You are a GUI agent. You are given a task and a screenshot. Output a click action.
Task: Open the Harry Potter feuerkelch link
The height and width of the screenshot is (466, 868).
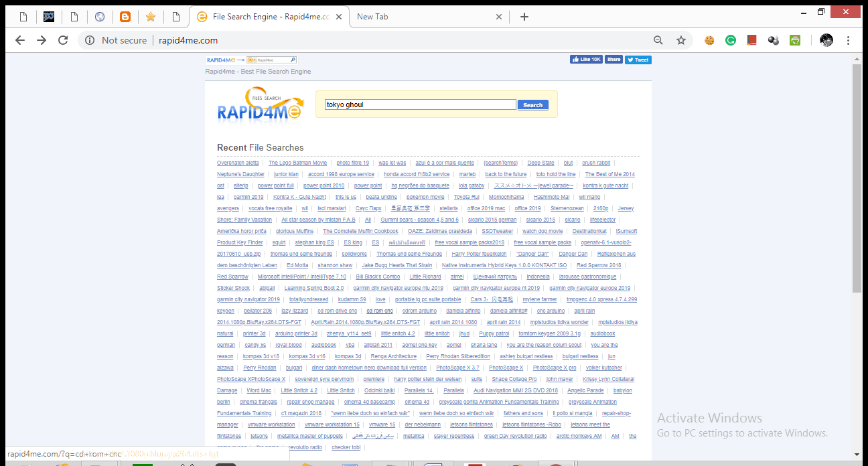479,254
